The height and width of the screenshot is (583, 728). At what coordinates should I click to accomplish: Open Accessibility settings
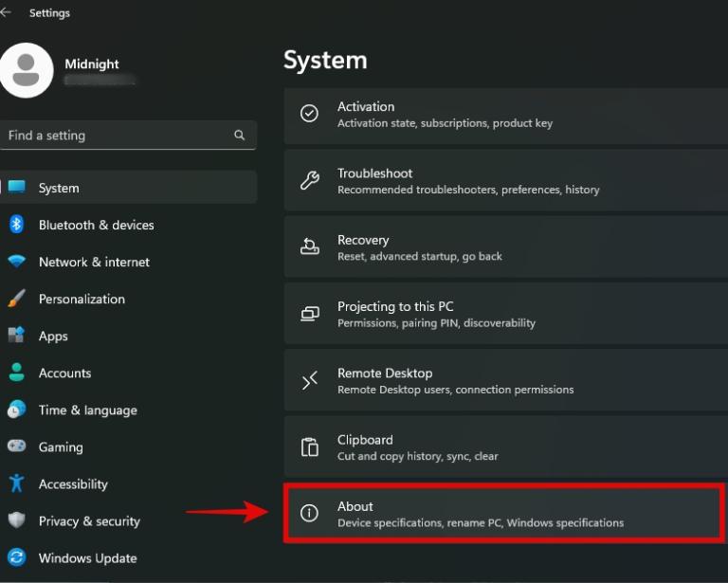(73, 483)
